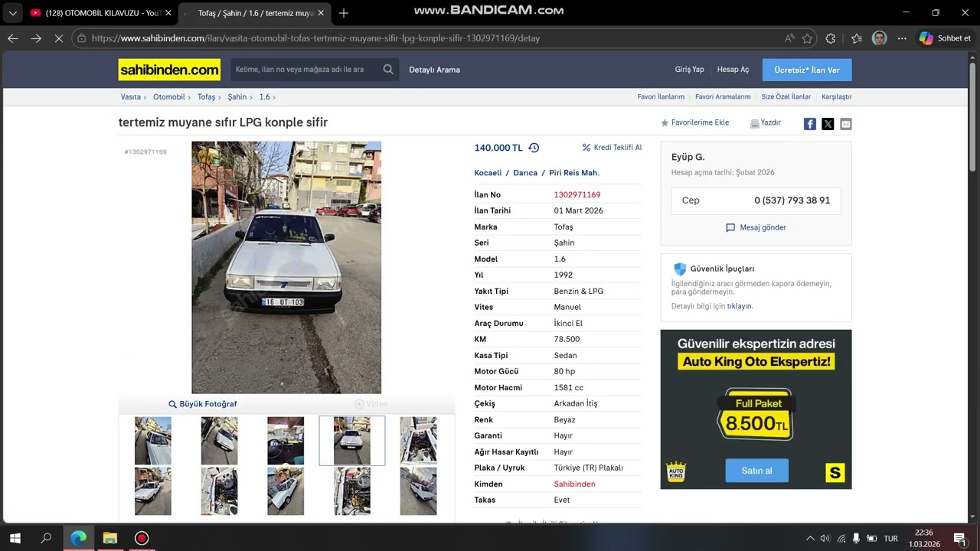Click the browser address bar URL
Screen dimensions: 980x551
[315, 38]
